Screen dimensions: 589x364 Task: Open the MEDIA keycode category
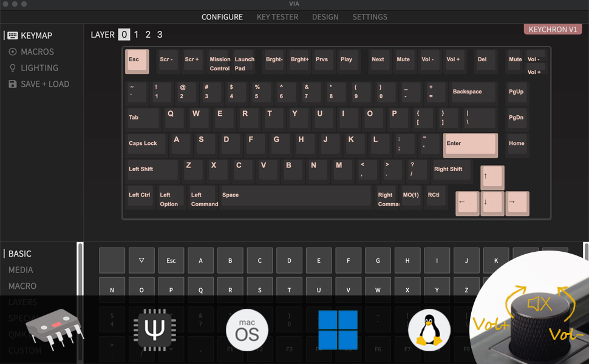pyautogui.click(x=21, y=270)
